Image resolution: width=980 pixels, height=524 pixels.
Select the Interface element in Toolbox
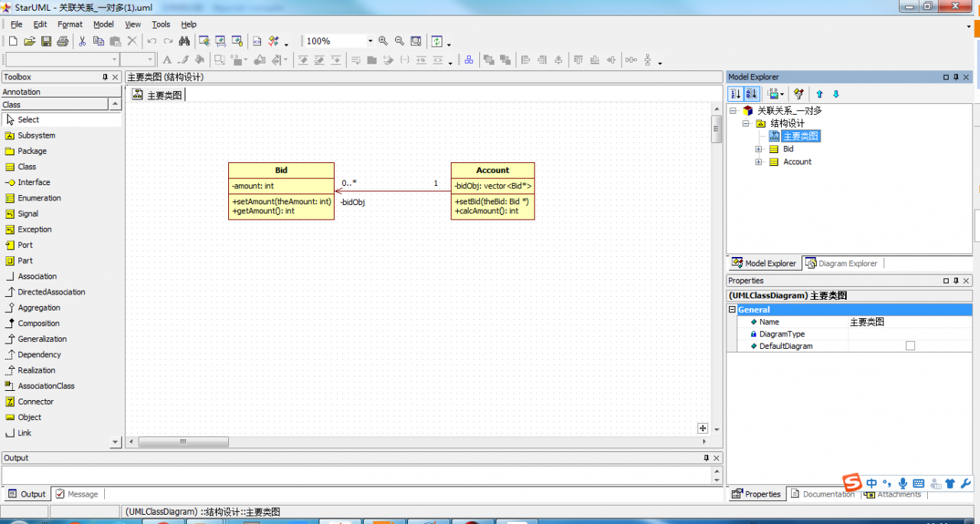point(34,182)
